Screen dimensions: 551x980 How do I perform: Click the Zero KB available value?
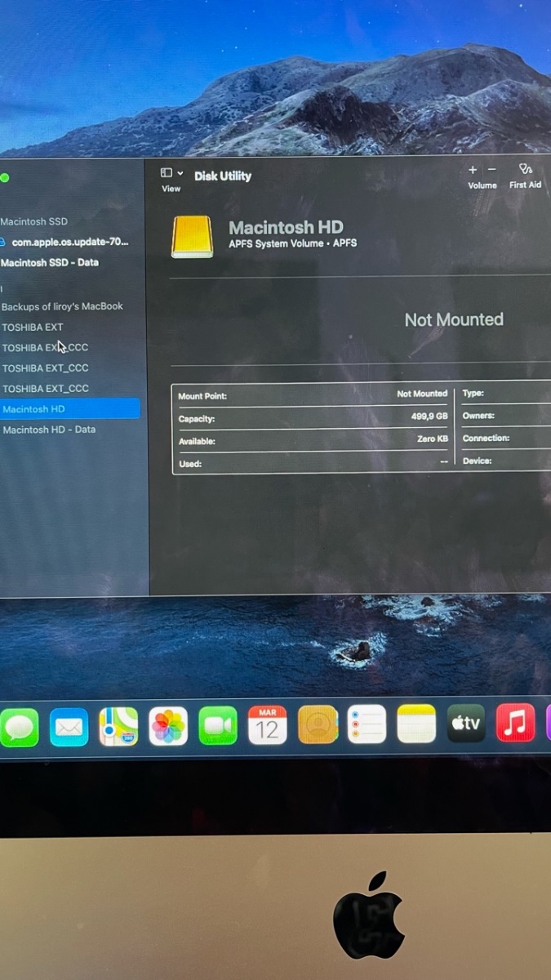(433, 439)
